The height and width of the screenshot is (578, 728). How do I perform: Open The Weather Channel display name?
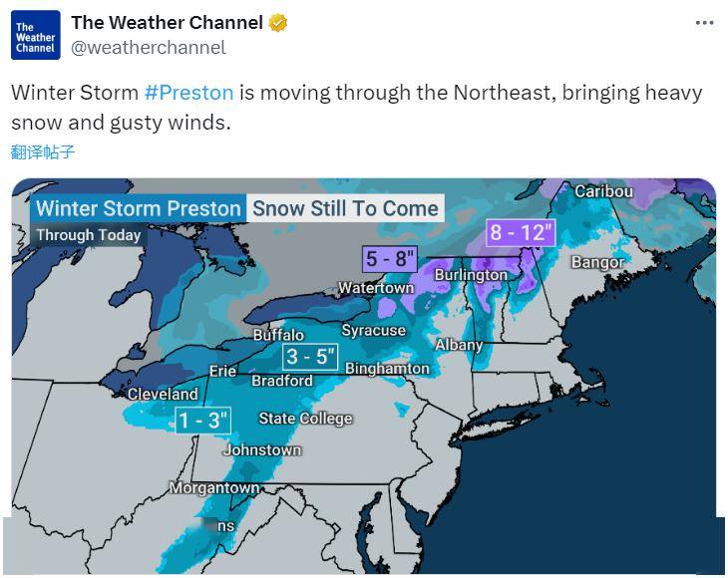click(168, 23)
